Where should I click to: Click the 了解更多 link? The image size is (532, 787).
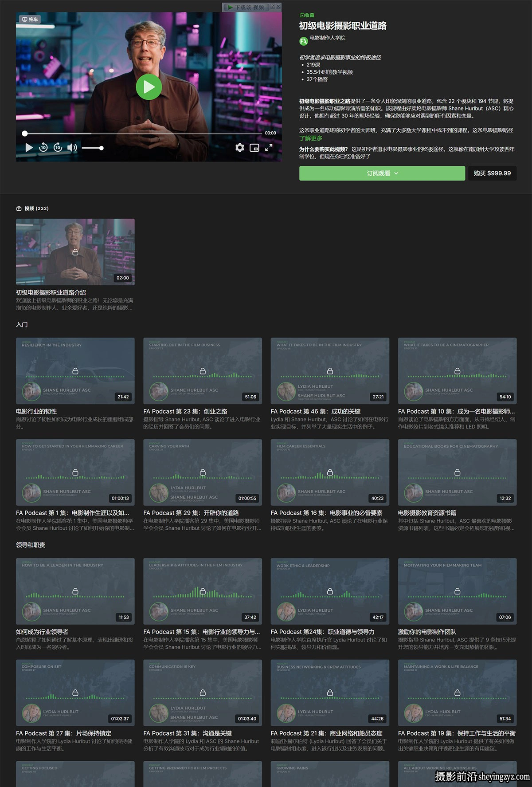tap(311, 138)
